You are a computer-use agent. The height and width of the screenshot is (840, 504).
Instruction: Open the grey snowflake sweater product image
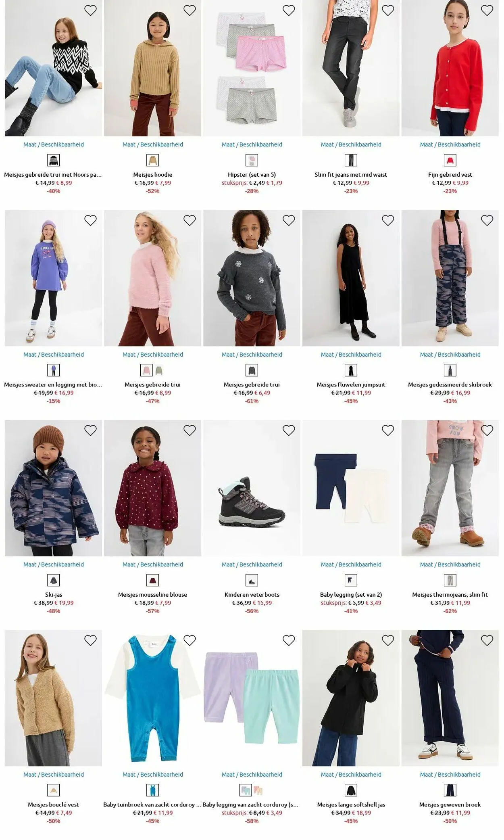coord(252,278)
